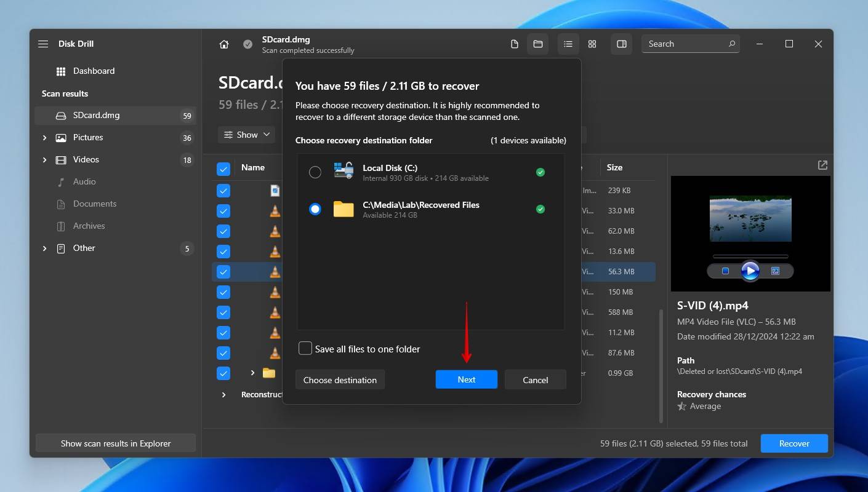Open Dashboard in sidebar
The width and height of the screenshot is (868, 492).
(116, 71)
